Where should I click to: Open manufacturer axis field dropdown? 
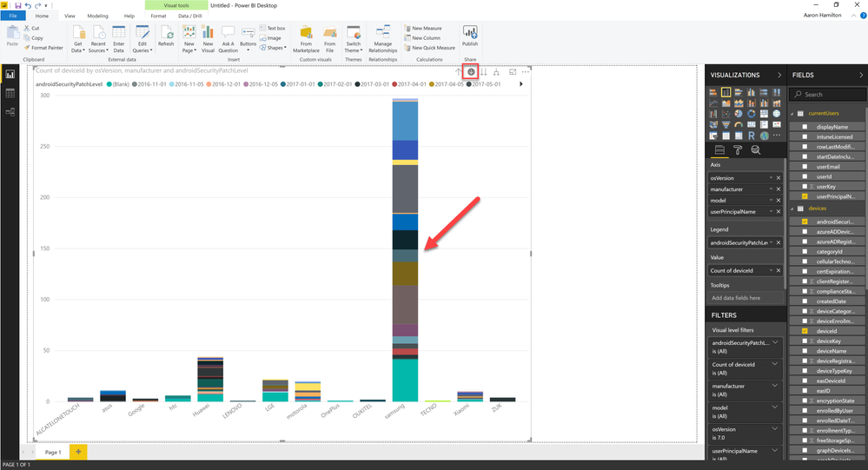pos(771,189)
